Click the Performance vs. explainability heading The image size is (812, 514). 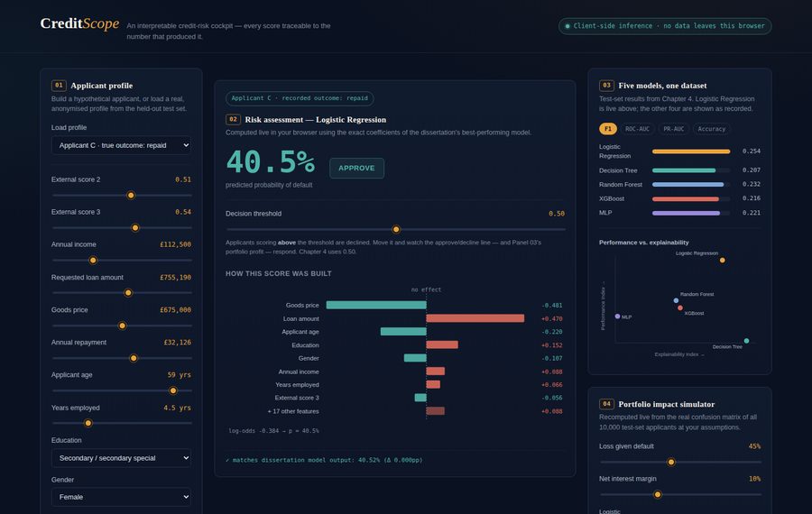click(643, 243)
